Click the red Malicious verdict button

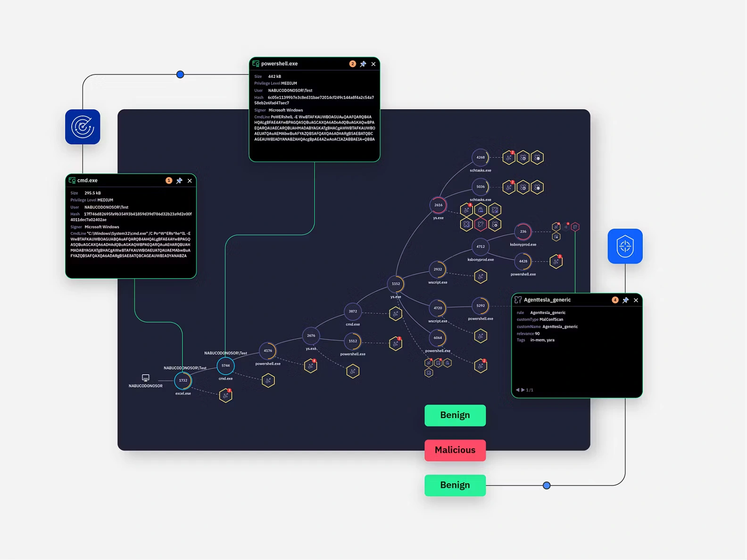[455, 450]
